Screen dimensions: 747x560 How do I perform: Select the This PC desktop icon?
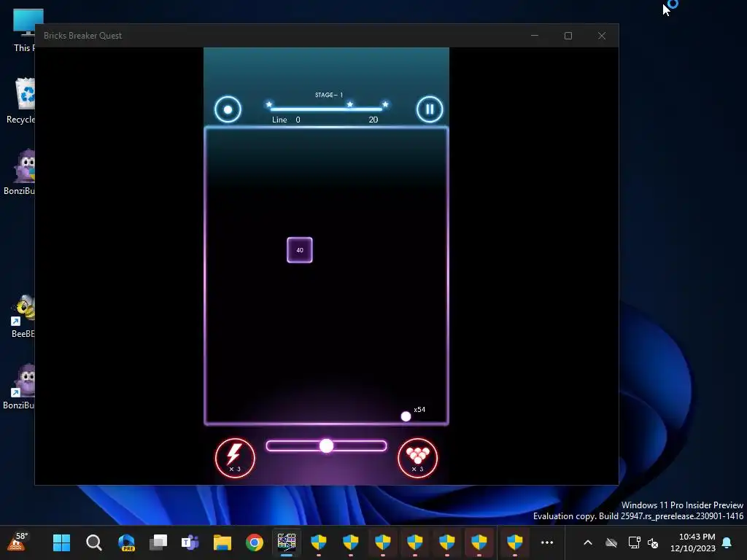(x=24, y=31)
